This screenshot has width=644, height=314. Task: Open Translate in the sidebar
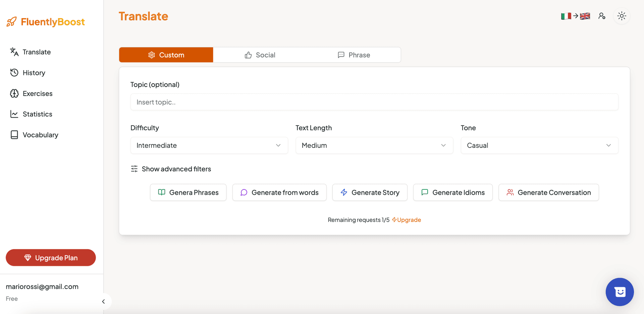(x=31, y=52)
